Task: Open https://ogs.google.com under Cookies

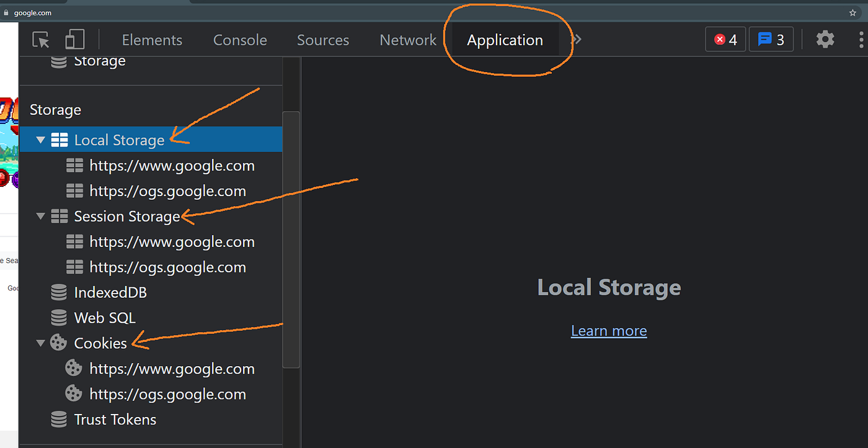Action: [x=167, y=394]
